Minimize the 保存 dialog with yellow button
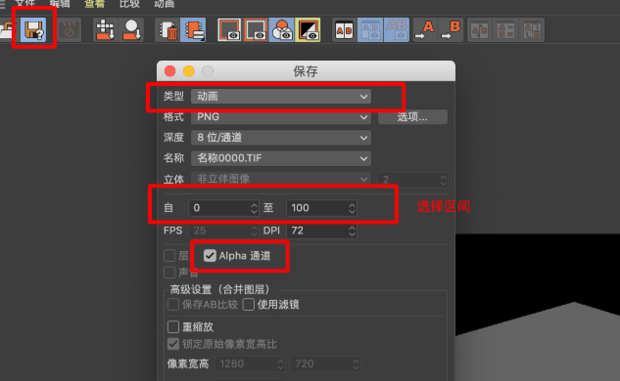Viewport: 620px width, 381px height. [189, 71]
